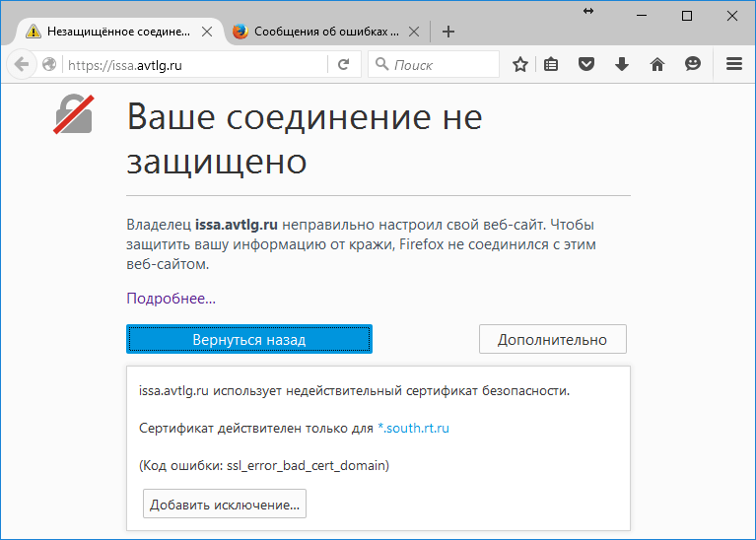Click 'Добавить исключение…' button
756x540 pixels.
pos(225,505)
